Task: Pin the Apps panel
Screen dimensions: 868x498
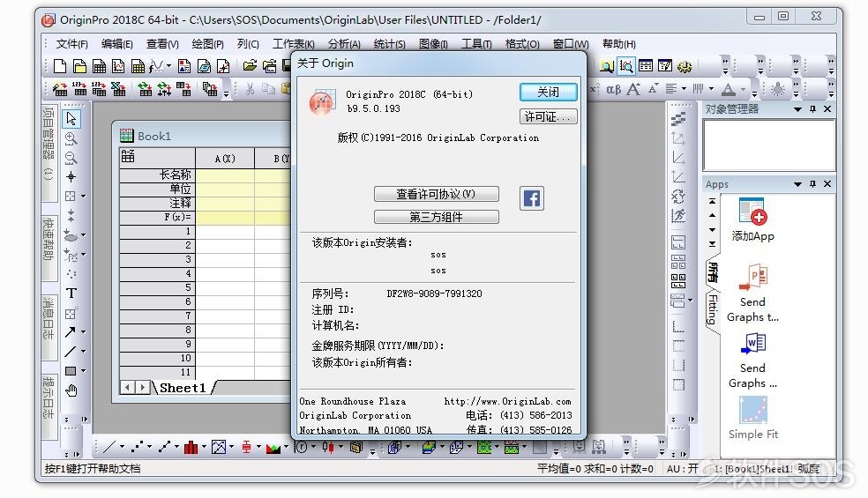Action: tap(812, 184)
